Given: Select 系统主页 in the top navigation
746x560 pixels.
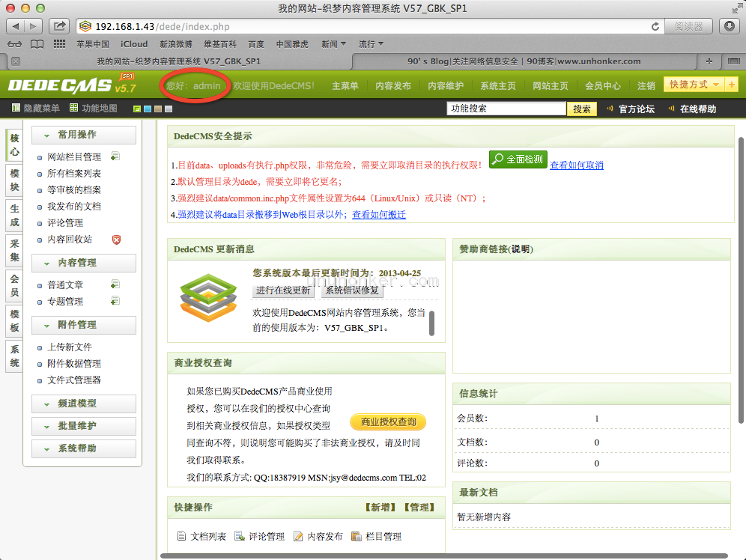Looking at the screenshot, I should (x=497, y=86).
